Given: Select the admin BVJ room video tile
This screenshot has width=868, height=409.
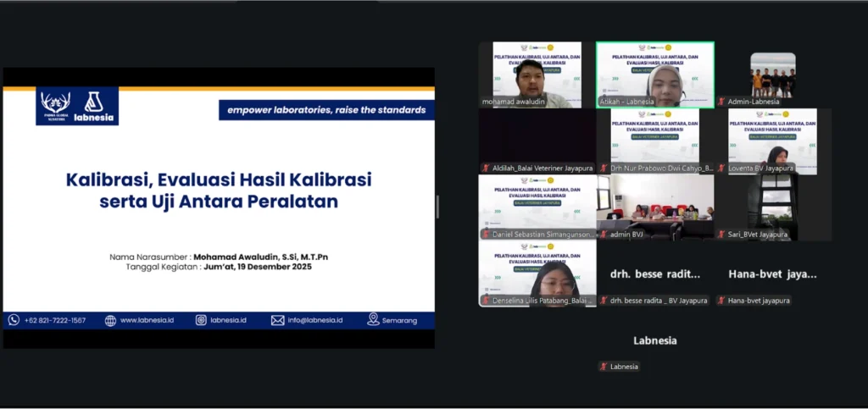Looking at the screenshot, I should tap(654, 207).
